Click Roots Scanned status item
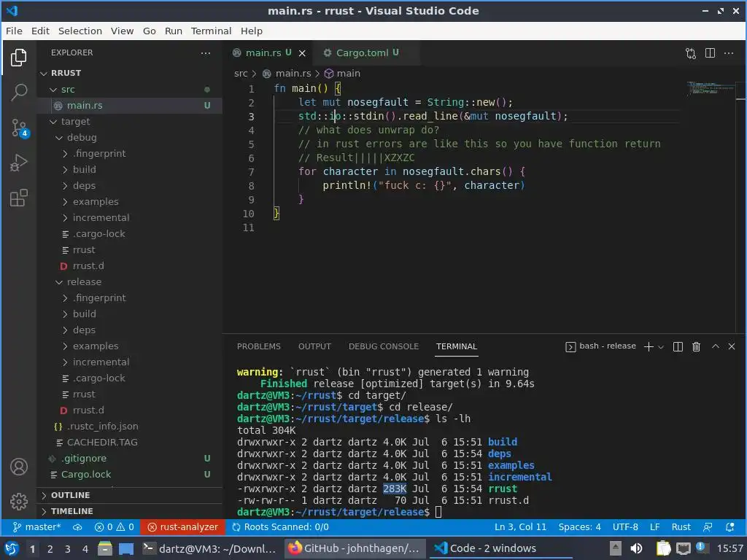The width and height of the screenshot is (747, 560). click(281, 527)
